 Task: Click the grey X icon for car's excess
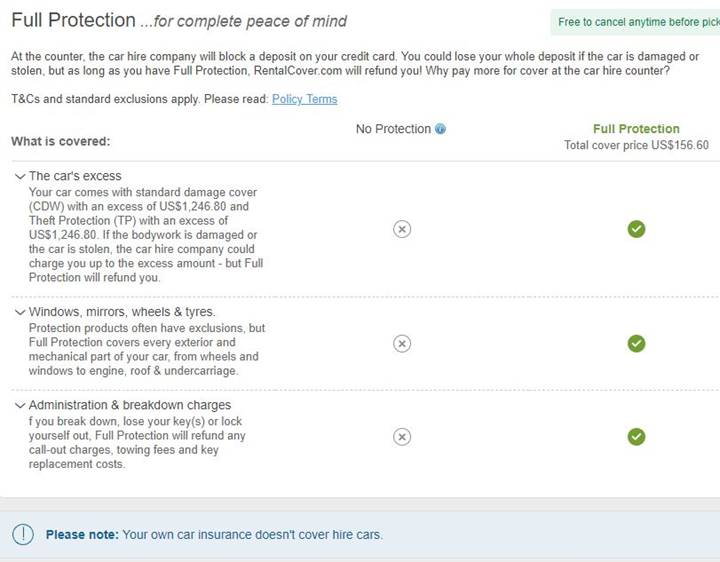pyautogui.click(x=402, y=229)
